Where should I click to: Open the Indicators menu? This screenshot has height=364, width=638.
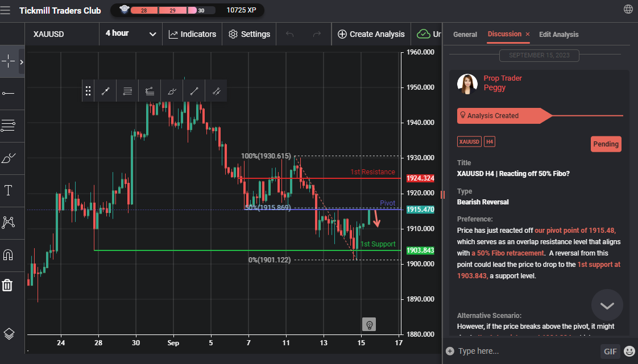tap(192, 34)
